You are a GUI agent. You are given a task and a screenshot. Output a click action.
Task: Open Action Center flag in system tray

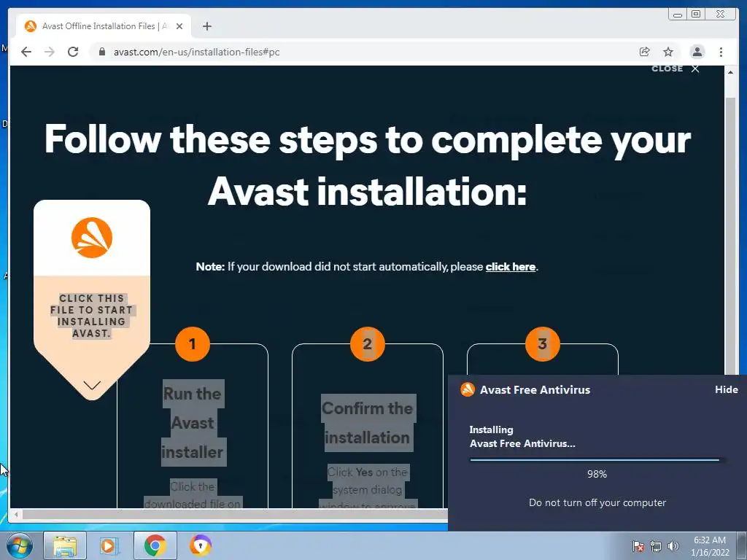pos(638,546)
